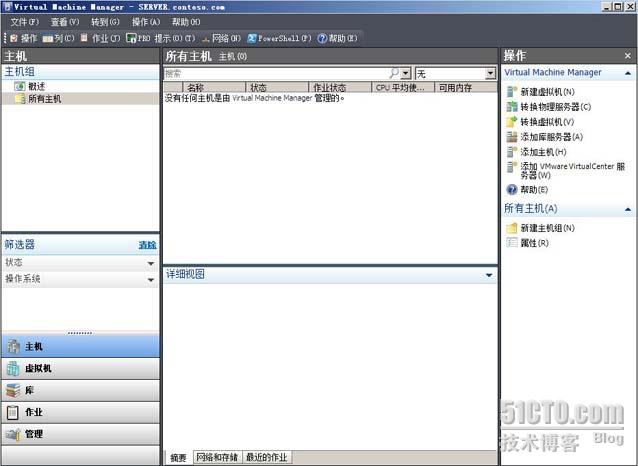Sort by the 状态 column header
The height and width of the screenshot is (466, 638).
point(277,87)
